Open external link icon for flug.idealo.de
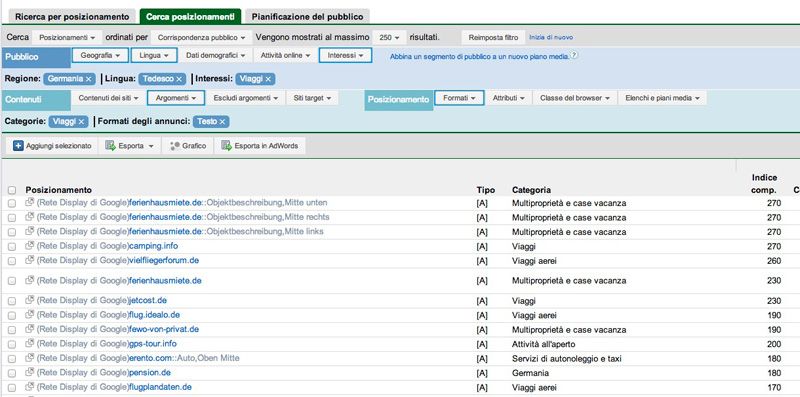The width and height of the screenshot is (800, 397). pos(30,314)
